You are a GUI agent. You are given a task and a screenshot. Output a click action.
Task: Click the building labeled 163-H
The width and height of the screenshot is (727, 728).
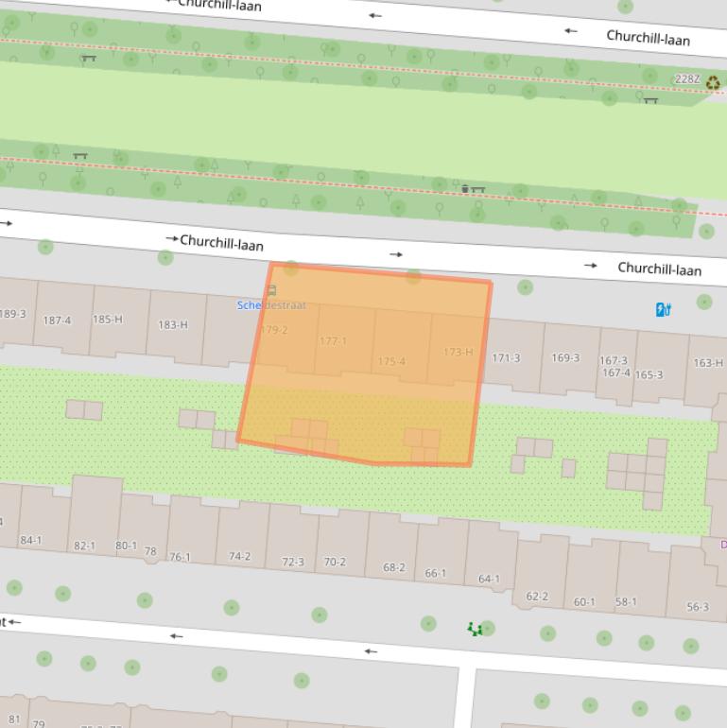coord(707,363)
